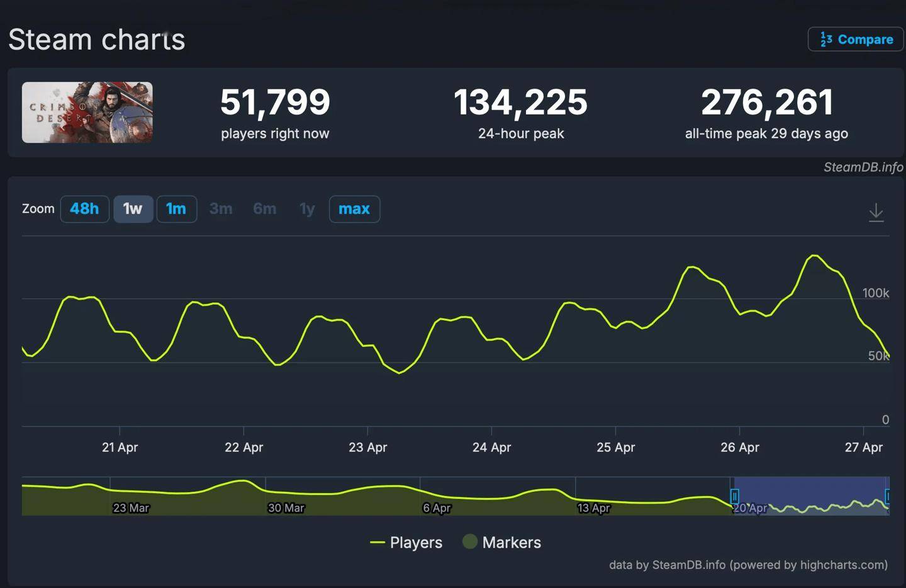Open the Compare tool
The width and height of the screenshot is (906, 588).
[856, 40]
